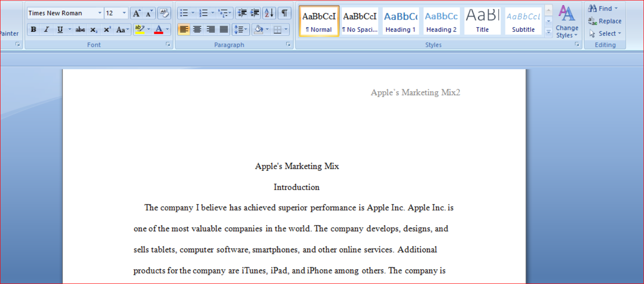Apply the No Spacing style

pos(360,21)
